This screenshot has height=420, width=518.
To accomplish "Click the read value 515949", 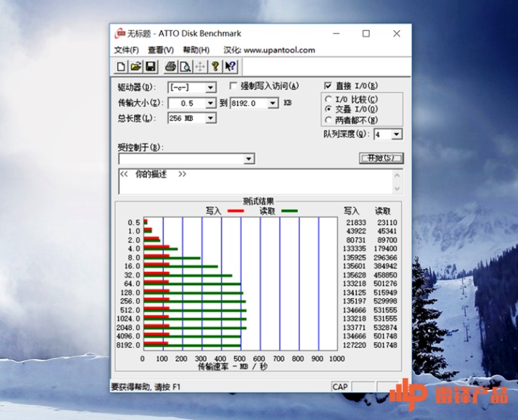I will pos(385,293).
